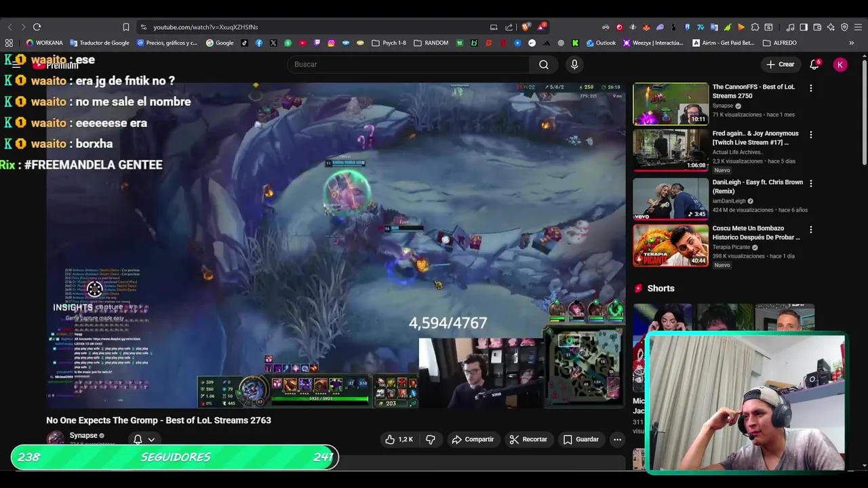
Task: Click the share page icon in address bar
Action: (509, 27)
